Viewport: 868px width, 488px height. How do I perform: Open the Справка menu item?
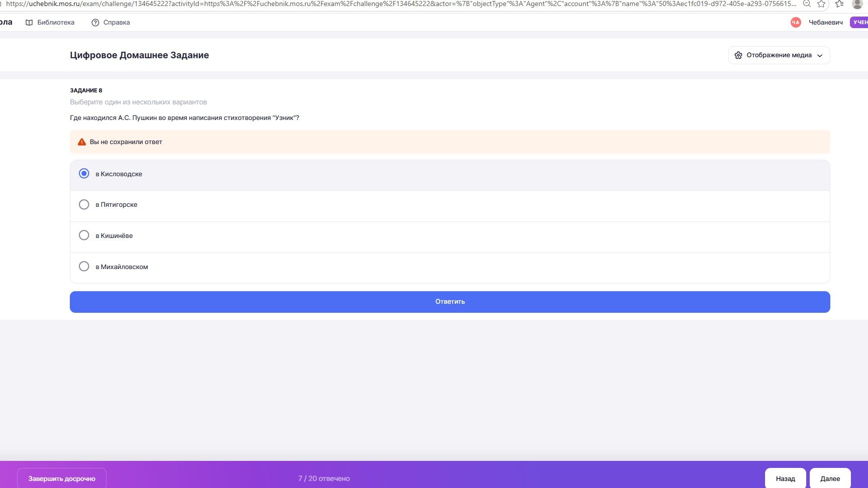(x=111, y=23)
